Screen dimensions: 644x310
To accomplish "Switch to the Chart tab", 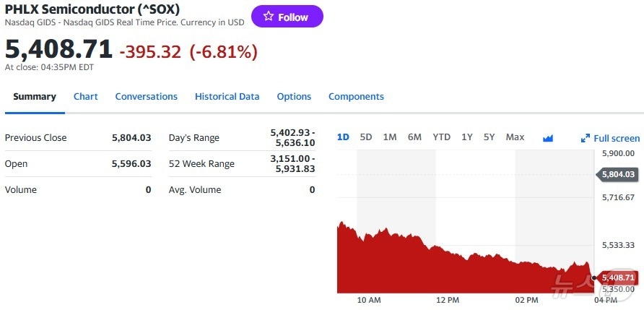I will (85, 96).
